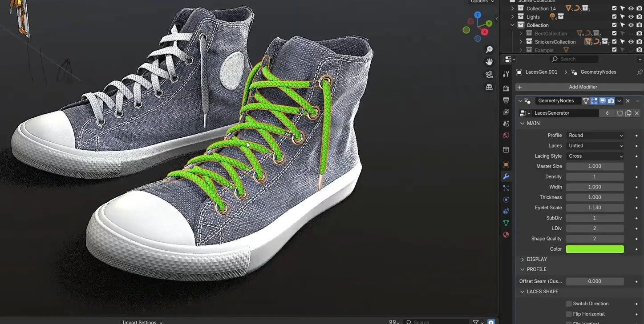Open the Lacing Style dropdown
This screenshot has width=644, height=324.
595,156
